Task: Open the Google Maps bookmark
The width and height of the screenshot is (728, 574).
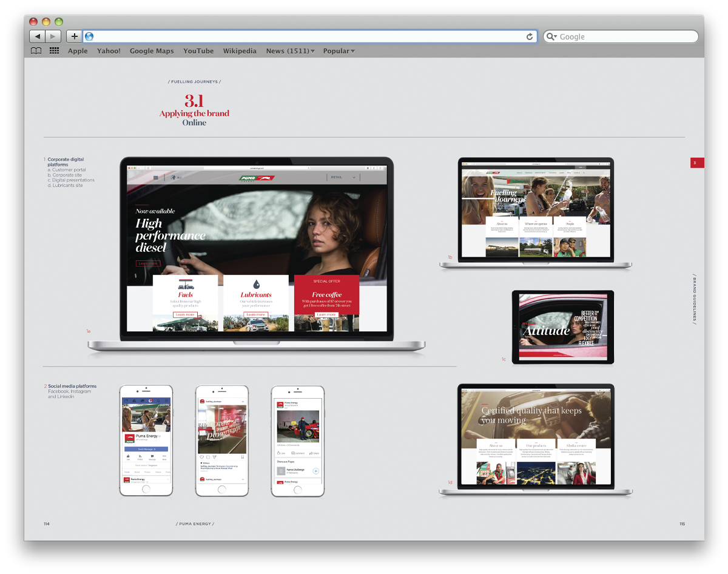Action: click(x=152, y=51)
